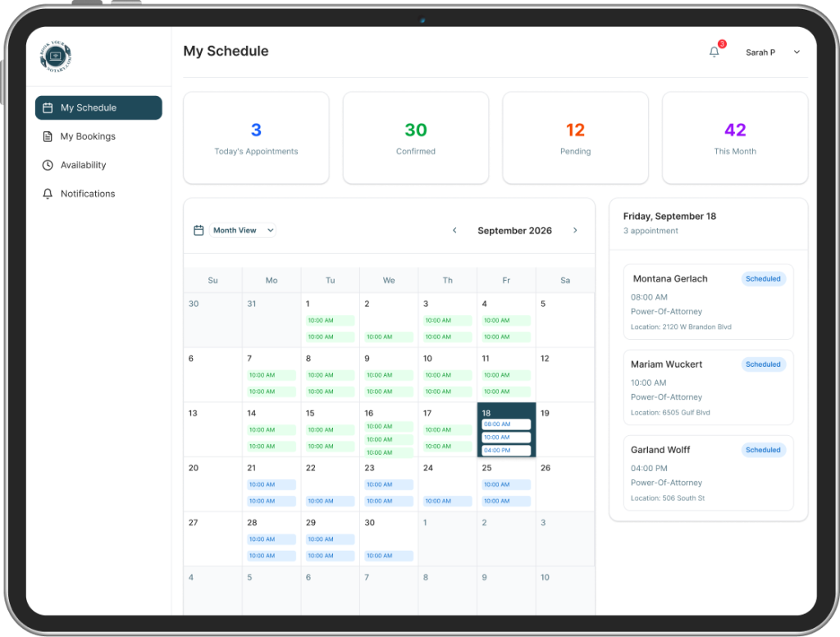This screenshot has width=840, height=637.
Task: Open Availability in the sidebar
Action: pos(98,165)
